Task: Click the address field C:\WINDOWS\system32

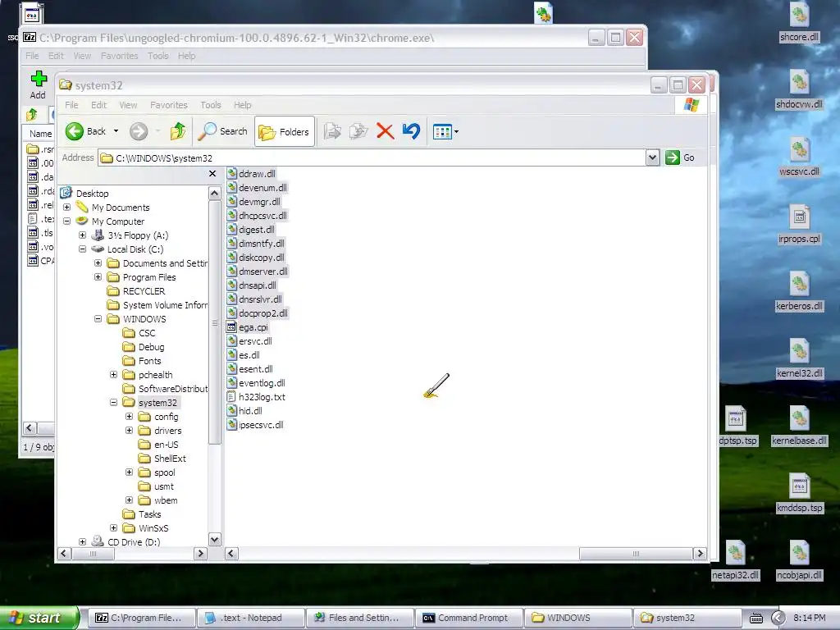Action: 373,158
